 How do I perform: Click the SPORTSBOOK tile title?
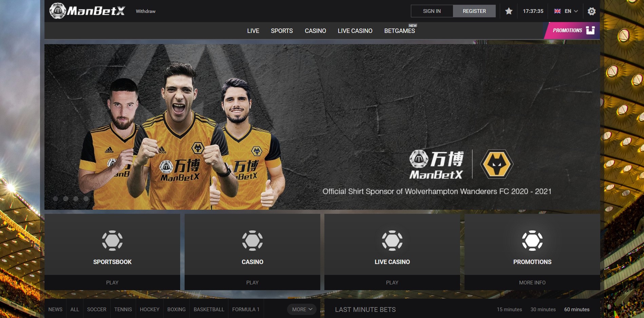click(112, 262)
